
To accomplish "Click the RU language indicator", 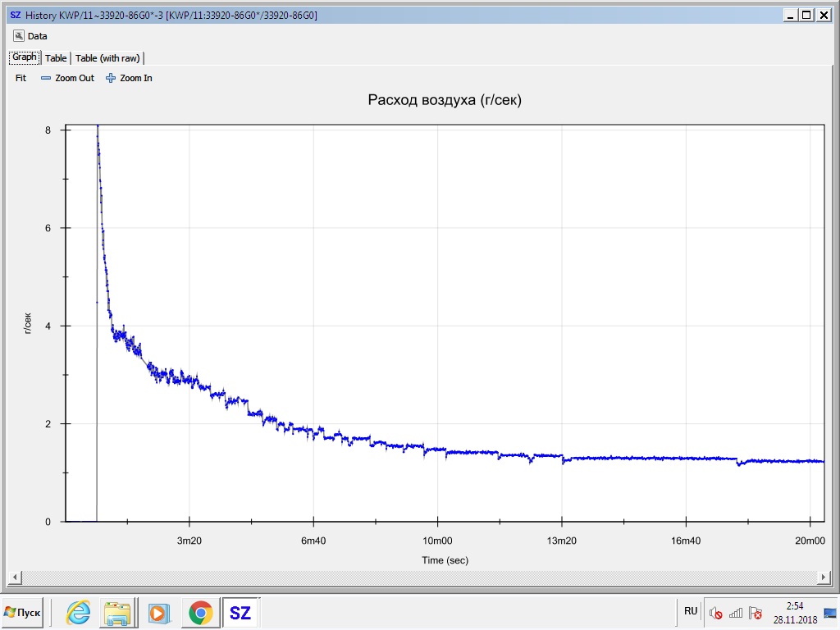I will click(x=691, y=611).
